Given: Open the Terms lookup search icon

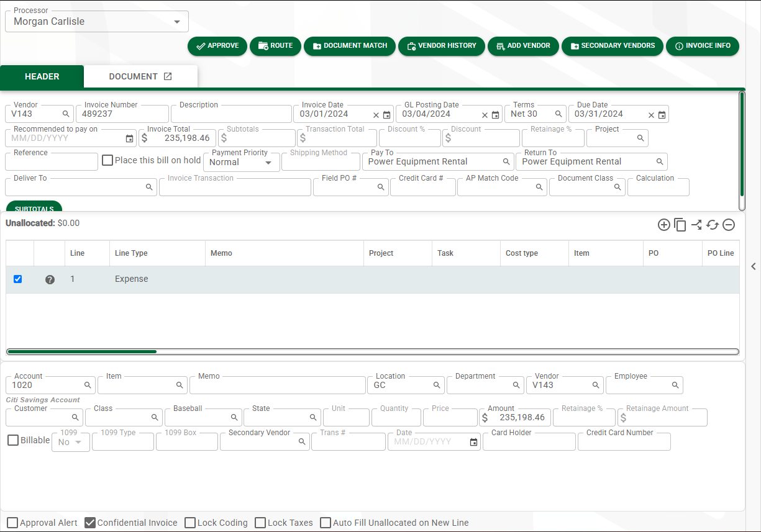Looking at the screenshot, I should [558, 114].
